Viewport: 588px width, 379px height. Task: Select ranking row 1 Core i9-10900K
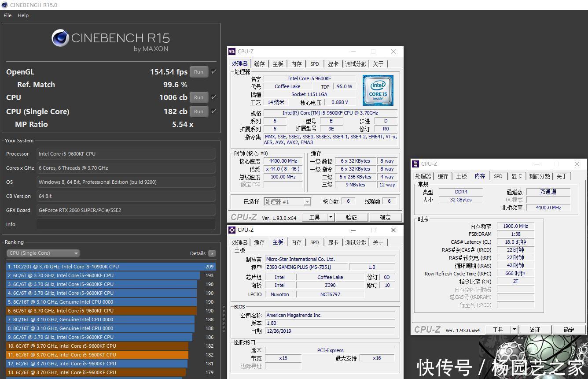coord(110,267)
